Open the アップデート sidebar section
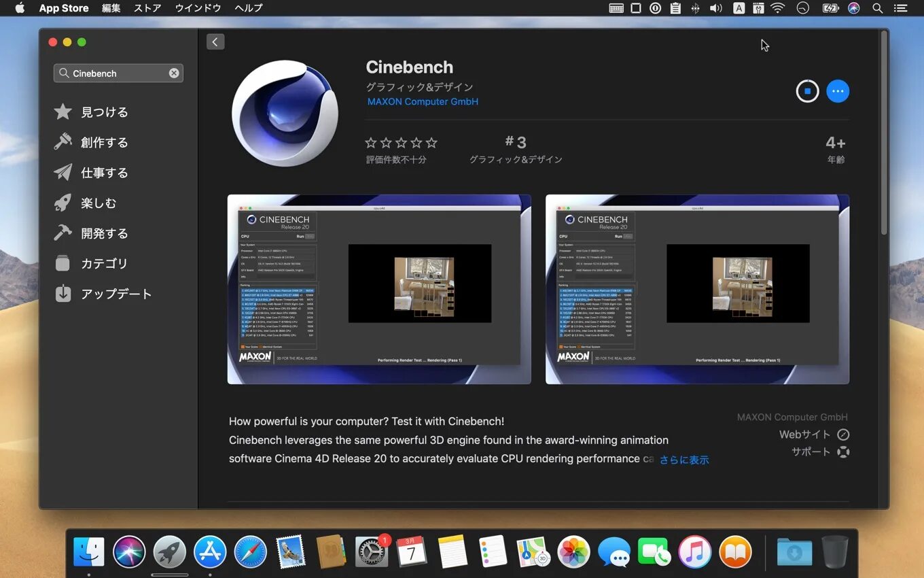924x578 pixels. click(x=103, y=294)
